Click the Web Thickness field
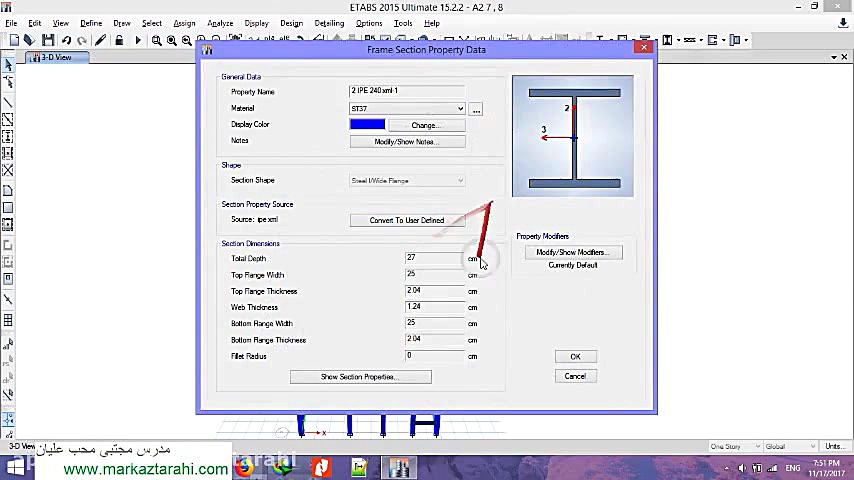Image resolution: width=854 pixels, height=480 pixels. pos(435,307)
